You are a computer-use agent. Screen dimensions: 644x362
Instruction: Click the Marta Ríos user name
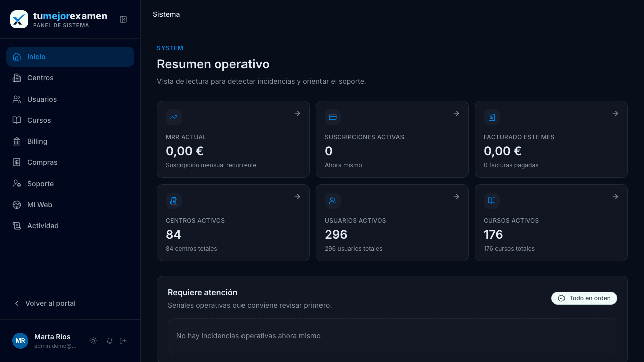coord(52,337)
